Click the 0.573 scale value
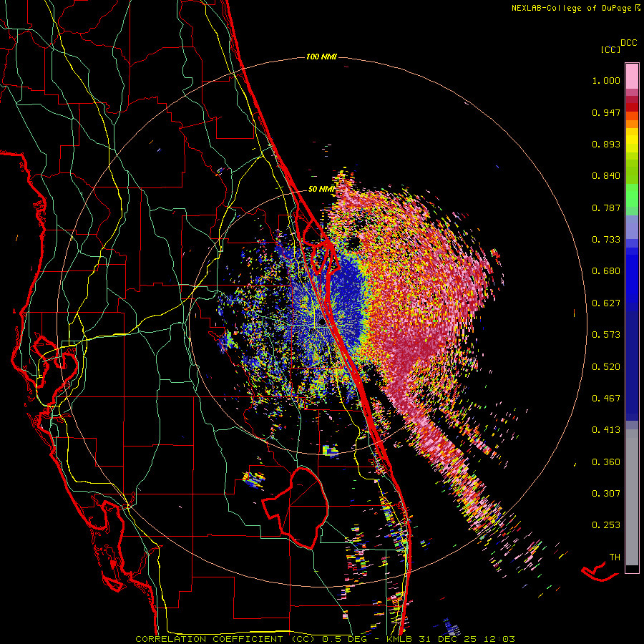This screenshot has width=644, height=644. point(606,335)
